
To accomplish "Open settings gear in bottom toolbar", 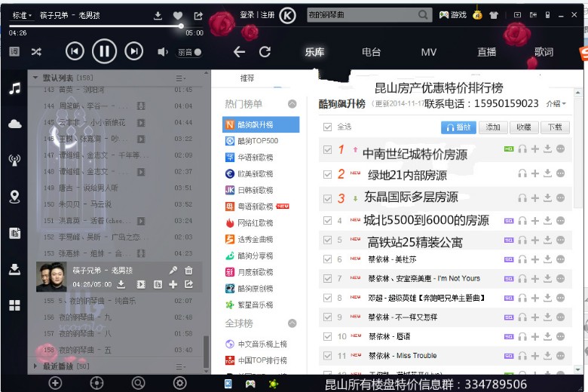I will (180, 383).
